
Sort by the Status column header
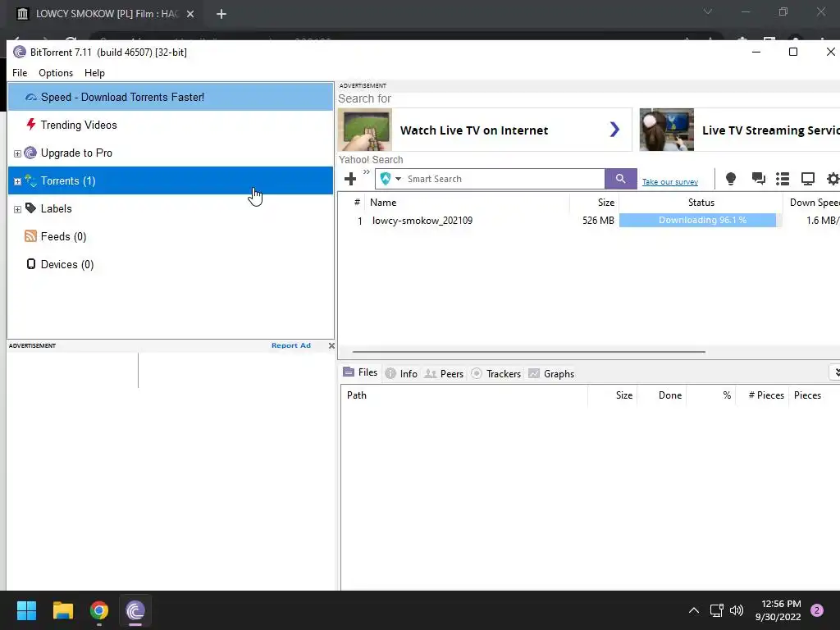[701, 203]
